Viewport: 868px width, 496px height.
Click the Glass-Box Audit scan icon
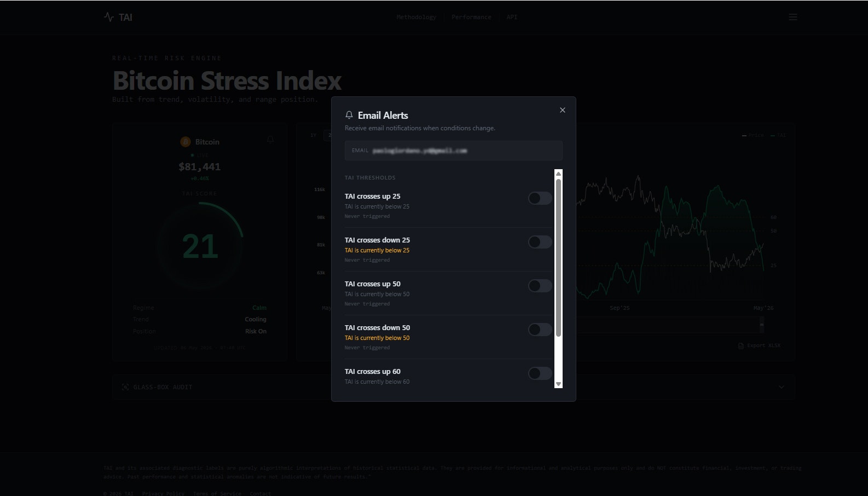click(x=125, y=387)
